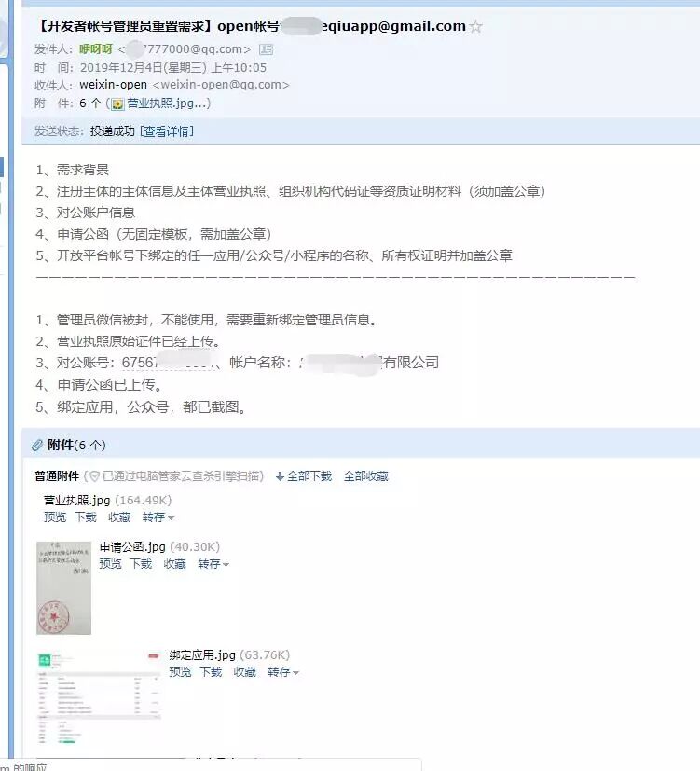Click the 营业执照.jpg attachment image icon in header

coord(117,103)
